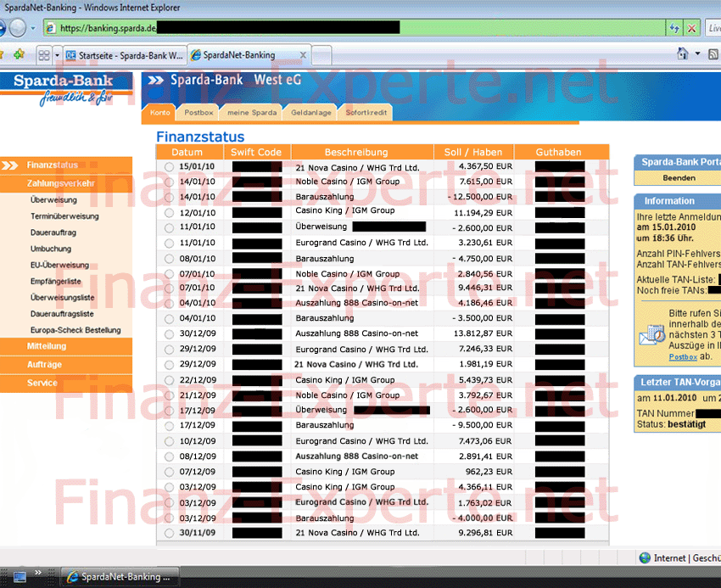Close the SpardaNet-Banking tab
721x588 pixels.
[x=303, y=55]
